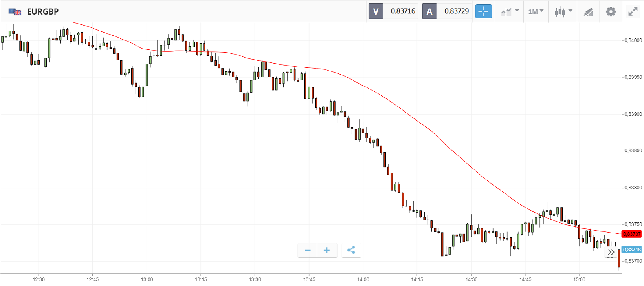Viewport: 644px width, 286px height.
Task: Toggle the crosshair tool
Action: [x=483, y=11]
